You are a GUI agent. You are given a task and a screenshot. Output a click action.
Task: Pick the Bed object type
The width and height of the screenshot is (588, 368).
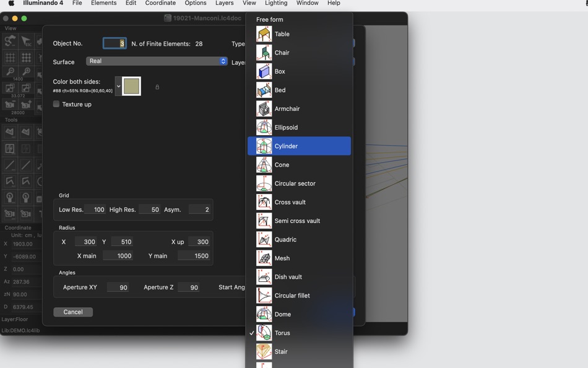click(x=299, y=90)
